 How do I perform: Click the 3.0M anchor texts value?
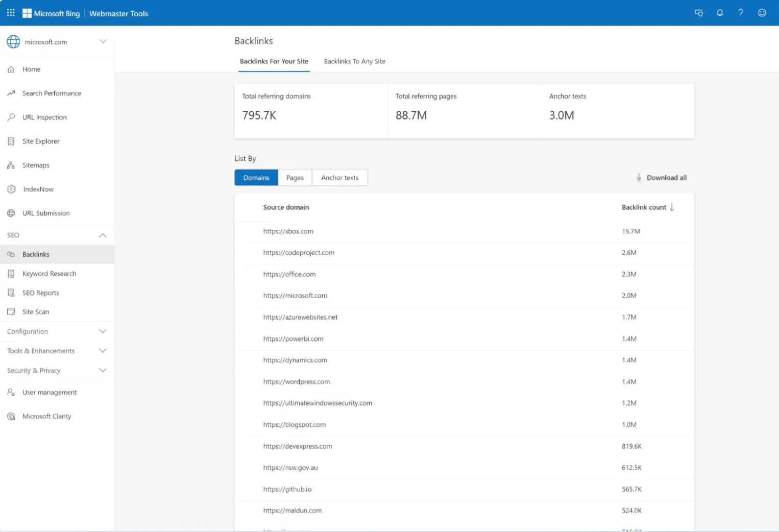pos(562,115)
